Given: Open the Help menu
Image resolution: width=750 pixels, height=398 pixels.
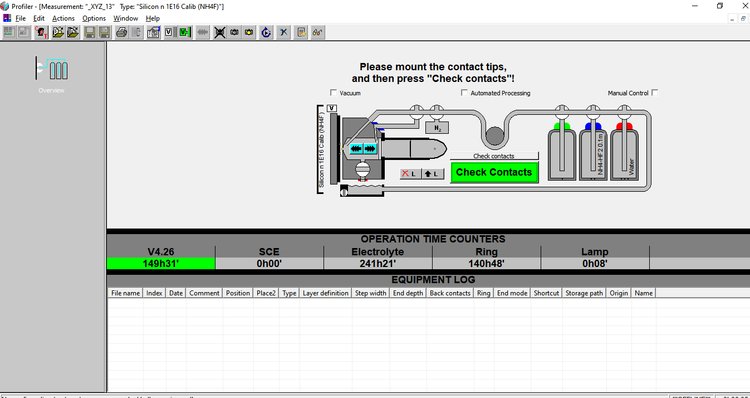Looking at the screenshot, I should [153, 18].
